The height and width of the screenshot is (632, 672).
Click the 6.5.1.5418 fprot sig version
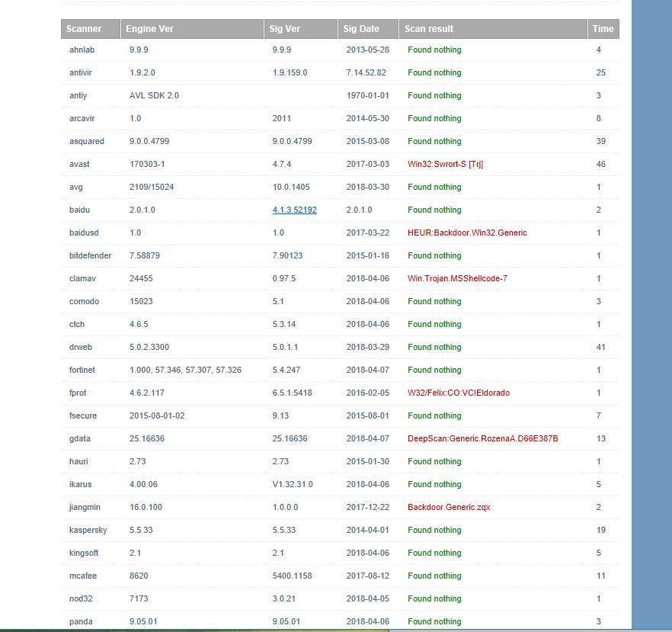pos(293,393)
